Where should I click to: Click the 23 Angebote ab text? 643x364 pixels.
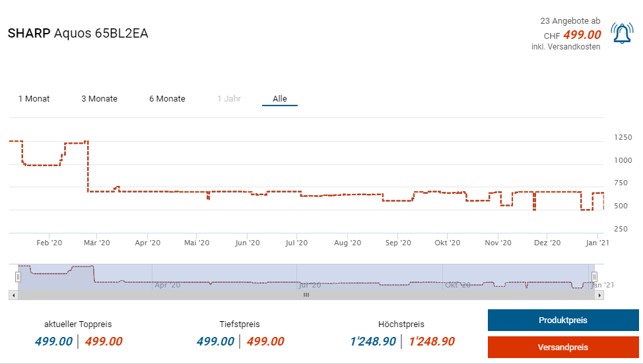pyautogui.click(x=570, y=21)
